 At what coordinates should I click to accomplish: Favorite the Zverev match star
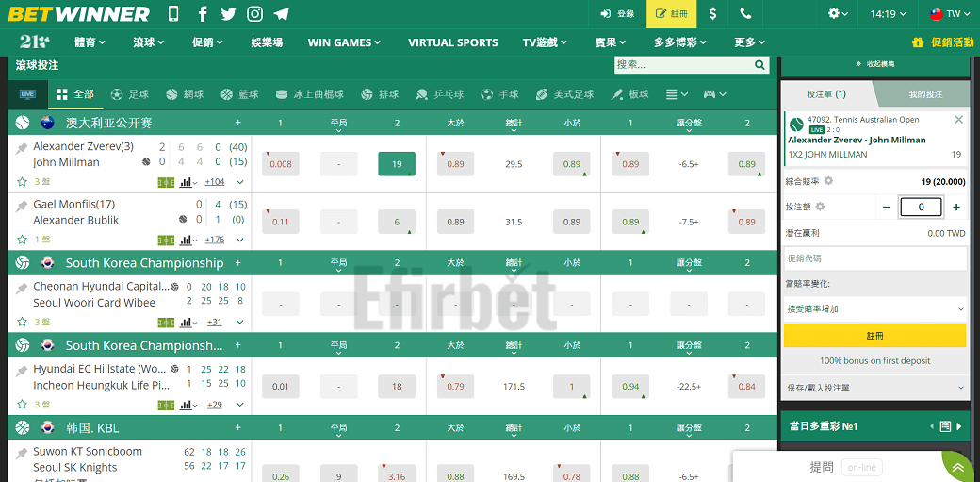[22, 182]
